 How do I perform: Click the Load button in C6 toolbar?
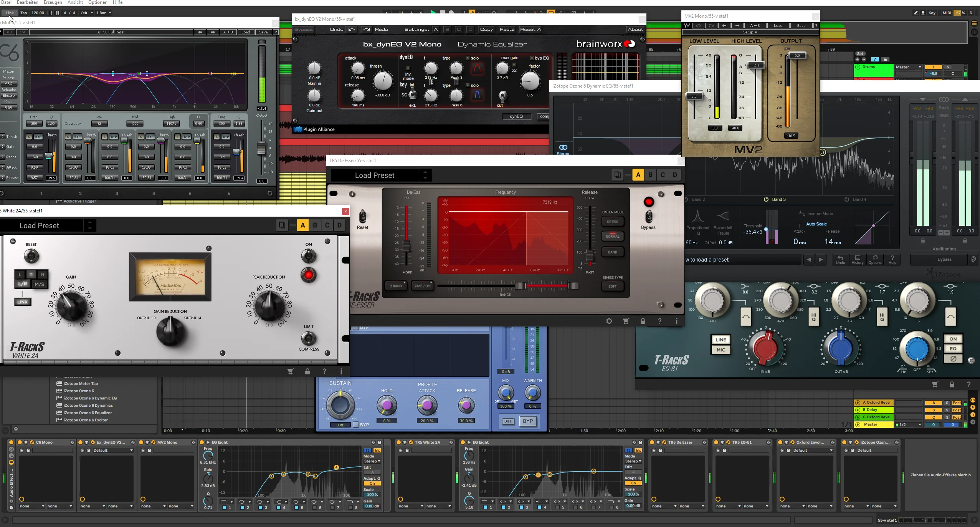[246, 32]
